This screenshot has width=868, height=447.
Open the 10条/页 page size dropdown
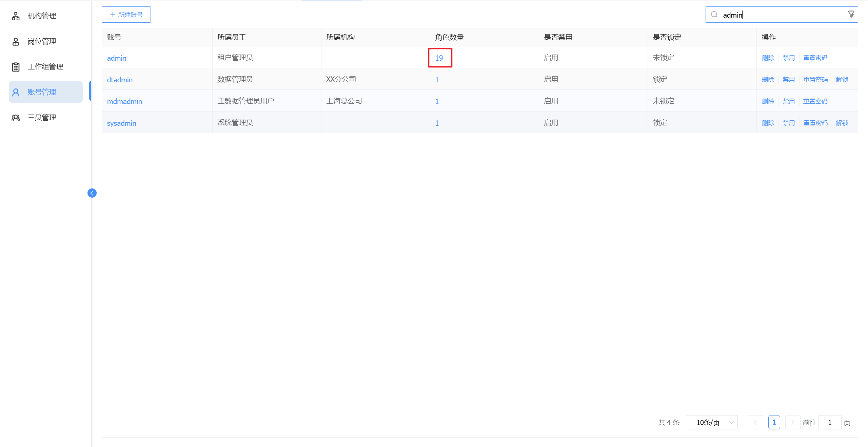[x=712, y=422]
